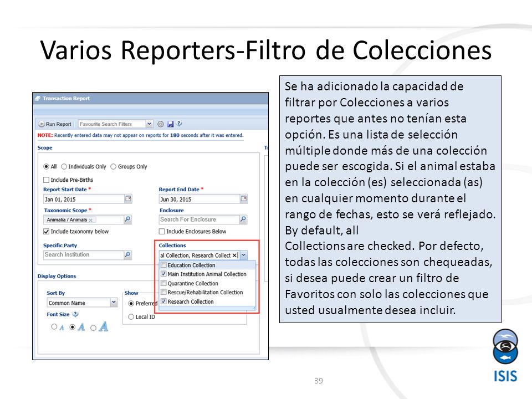Select large font size radio button
Viewport: 532px width, 399px height.
tap(93, 328)
